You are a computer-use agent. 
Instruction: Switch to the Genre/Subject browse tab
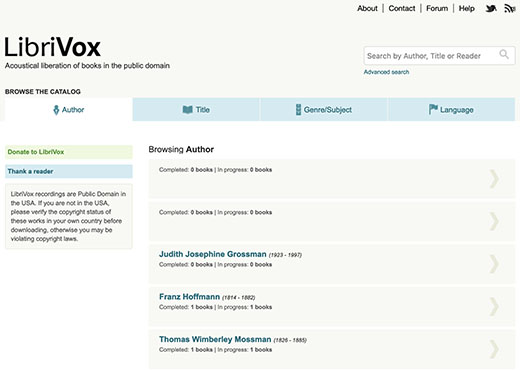pyautogui.click(x=324, y=109)
